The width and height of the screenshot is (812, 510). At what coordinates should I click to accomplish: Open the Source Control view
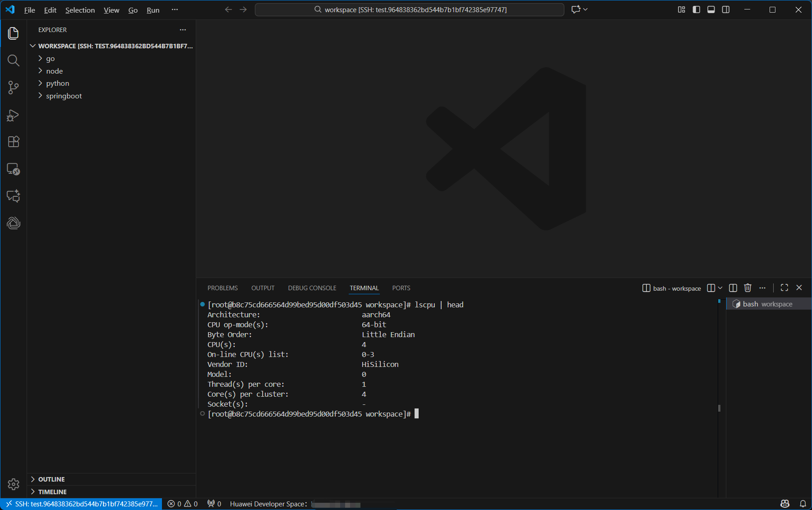coord(14,88)
